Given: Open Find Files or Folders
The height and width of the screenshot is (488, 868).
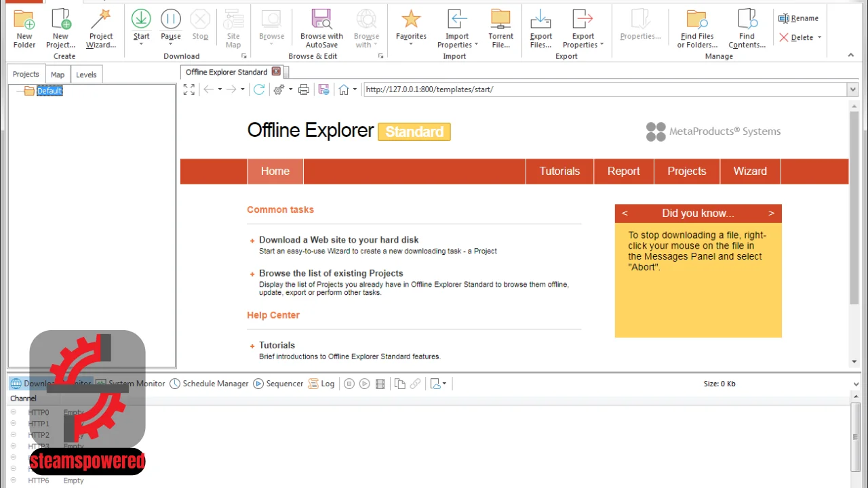Looking at the screenshot, I should click(x=697, y=28).
